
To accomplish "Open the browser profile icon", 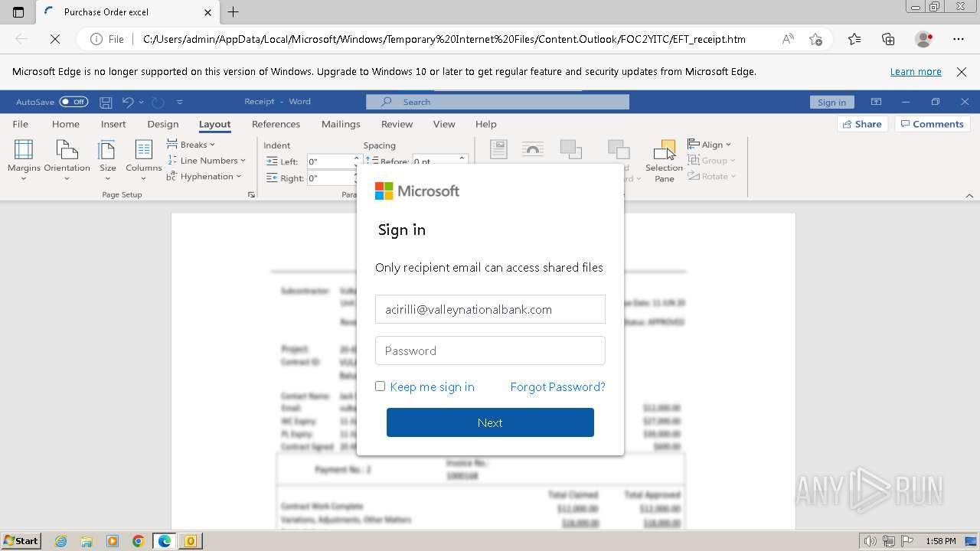I will click(924, 39).
